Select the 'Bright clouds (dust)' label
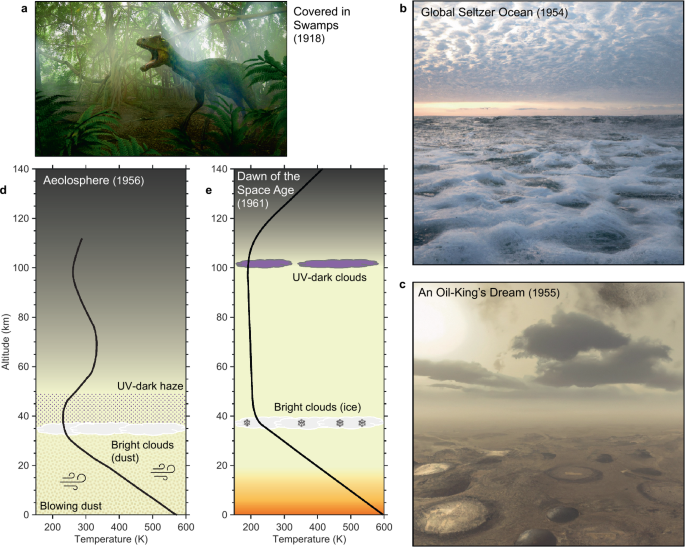The height and width of the screenshot is (547, 685). [x=142, y=451]
